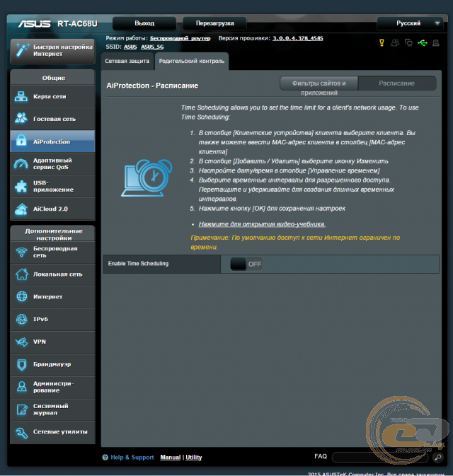Select AiProtection in sidebar menu

tap(52, 141)
